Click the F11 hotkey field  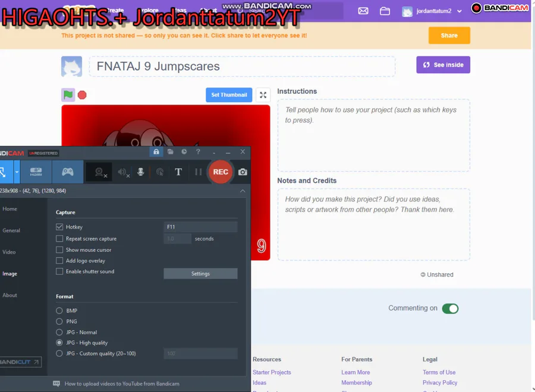[201, 227]
